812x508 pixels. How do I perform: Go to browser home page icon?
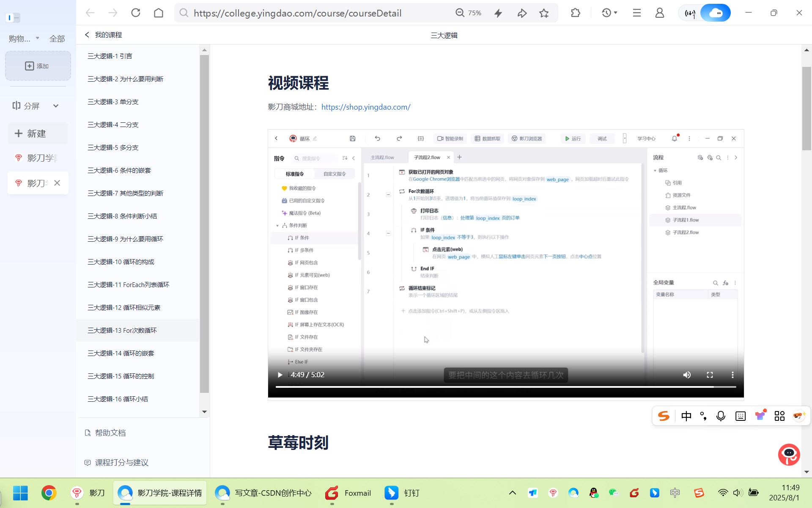159,13
